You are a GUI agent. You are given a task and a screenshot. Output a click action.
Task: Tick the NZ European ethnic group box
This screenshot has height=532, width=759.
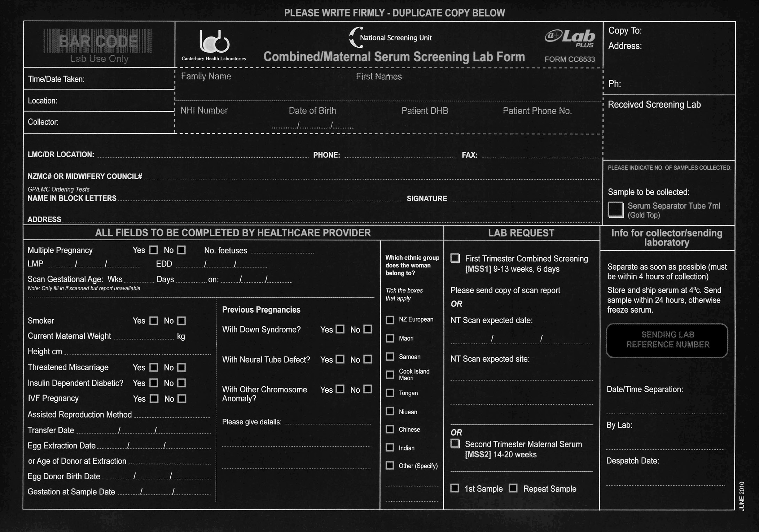pyautogui.click(x=390, y=320)
